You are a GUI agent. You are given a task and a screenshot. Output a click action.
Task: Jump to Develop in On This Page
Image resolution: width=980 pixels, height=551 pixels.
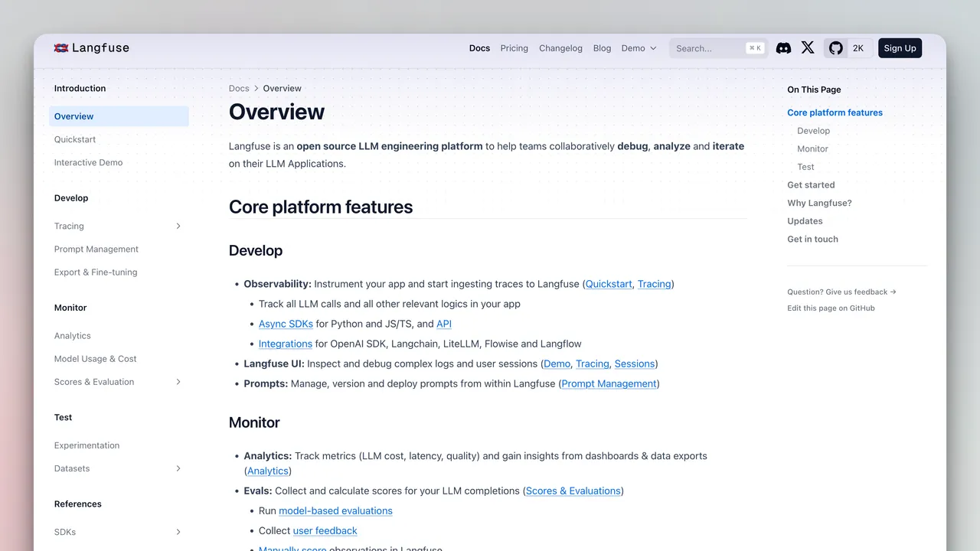point(813,131)
